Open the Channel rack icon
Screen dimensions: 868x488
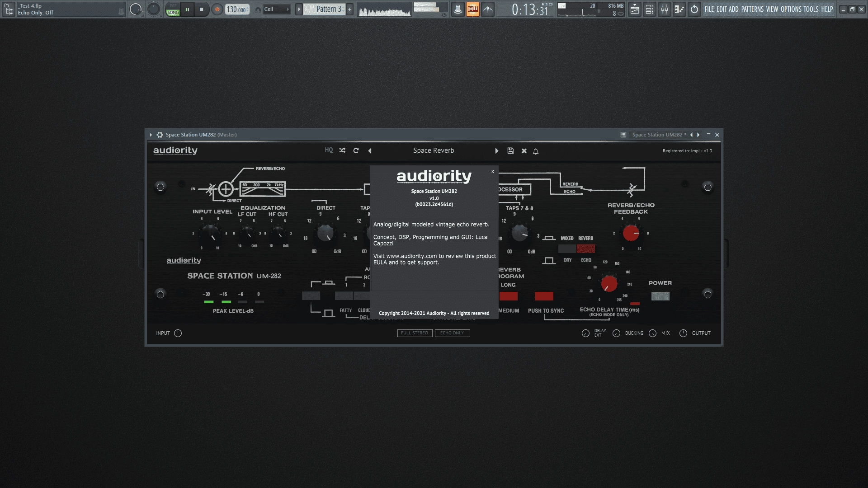pyautogui.click(x=650, y=9)
